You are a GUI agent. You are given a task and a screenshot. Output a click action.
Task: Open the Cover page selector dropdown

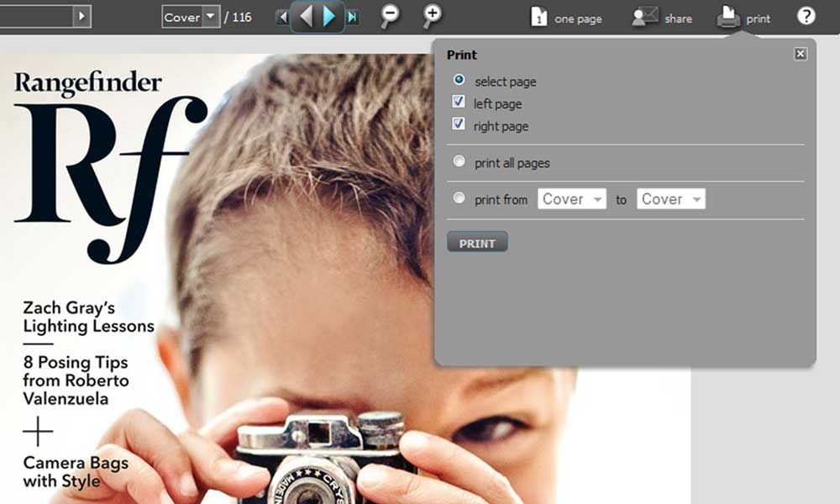[x=191, y=17]
